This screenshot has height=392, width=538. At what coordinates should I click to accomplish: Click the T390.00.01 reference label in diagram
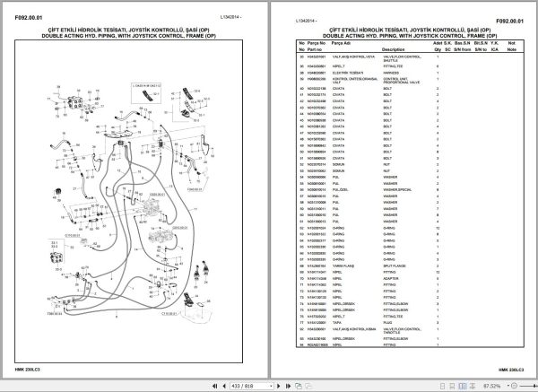coord(55,313)
